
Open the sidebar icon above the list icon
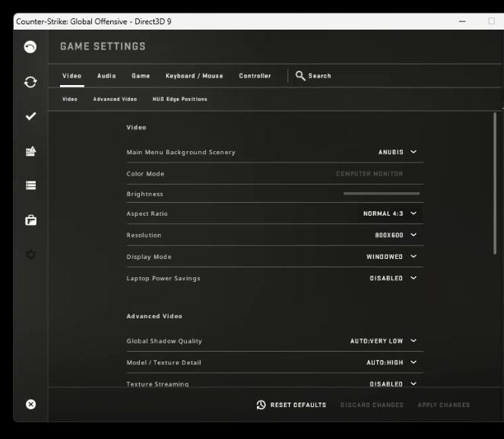pos(31,151)
